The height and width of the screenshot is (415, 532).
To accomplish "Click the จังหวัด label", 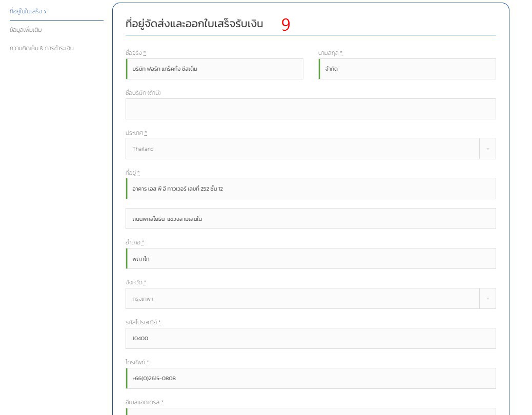I will point(136,282).
